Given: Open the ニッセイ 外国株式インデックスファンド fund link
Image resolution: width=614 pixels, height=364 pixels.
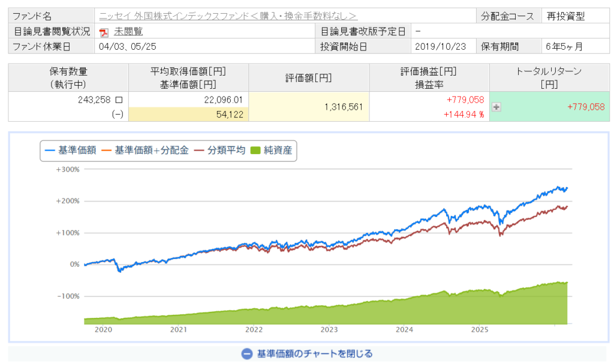Looking at the screenshot, I should [228, 16].
